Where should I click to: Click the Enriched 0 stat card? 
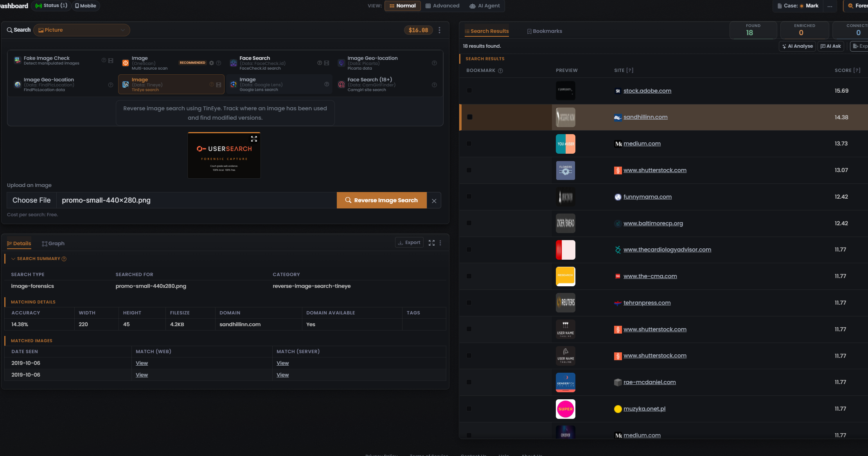(804, 30)
